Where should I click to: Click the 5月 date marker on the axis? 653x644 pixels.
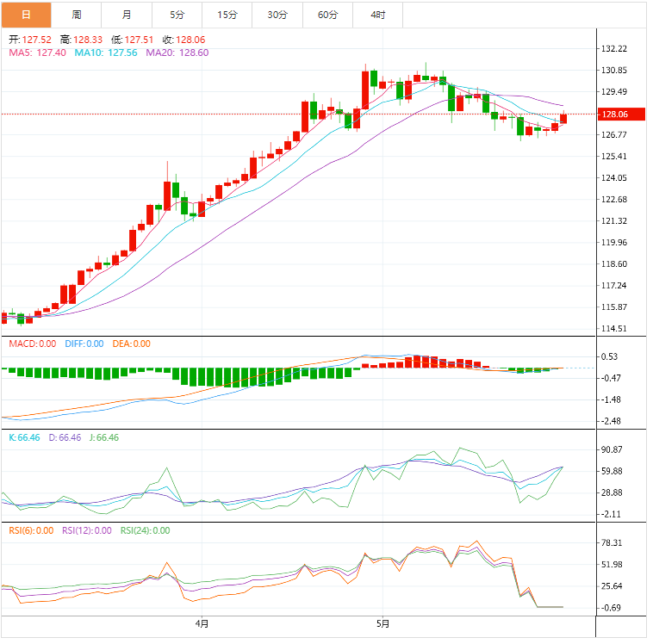point(382,623)
